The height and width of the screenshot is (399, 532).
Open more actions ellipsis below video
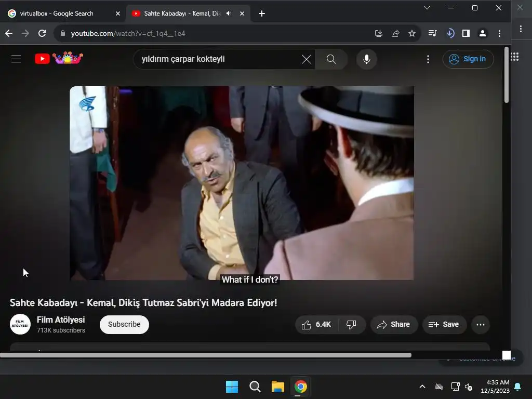(x=481, y=325)
